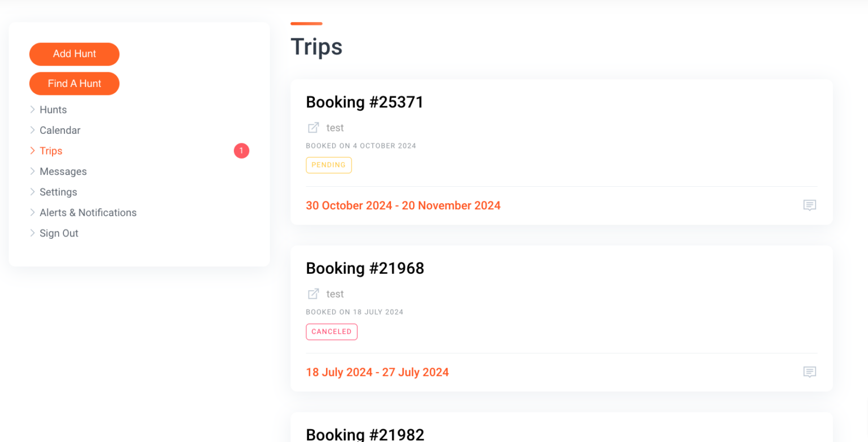The width and height of the screenshot is (868, 442).
Task: Click external link icon in Booking #25371
Action: 313,128
